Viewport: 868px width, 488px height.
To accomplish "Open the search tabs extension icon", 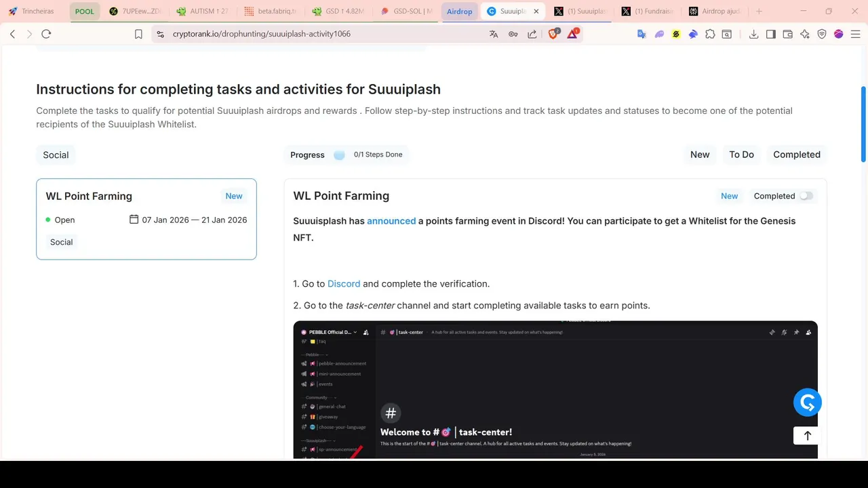I will [x=727, y=34].
